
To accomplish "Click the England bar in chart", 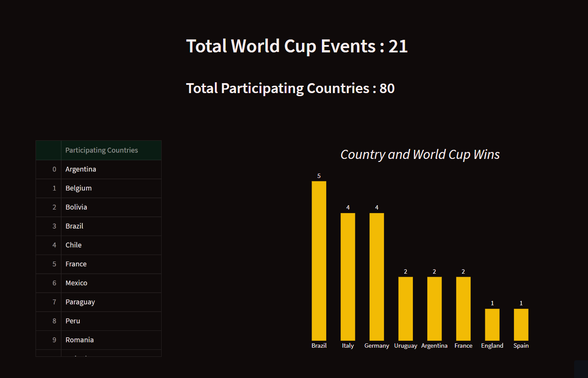I will (x=492, y=325).
